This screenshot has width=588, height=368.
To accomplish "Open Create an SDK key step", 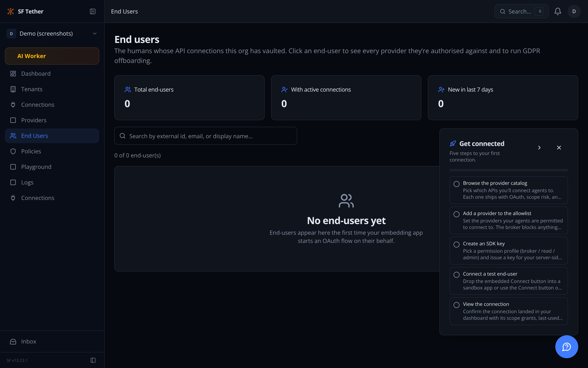I will (x=509, y=250).
